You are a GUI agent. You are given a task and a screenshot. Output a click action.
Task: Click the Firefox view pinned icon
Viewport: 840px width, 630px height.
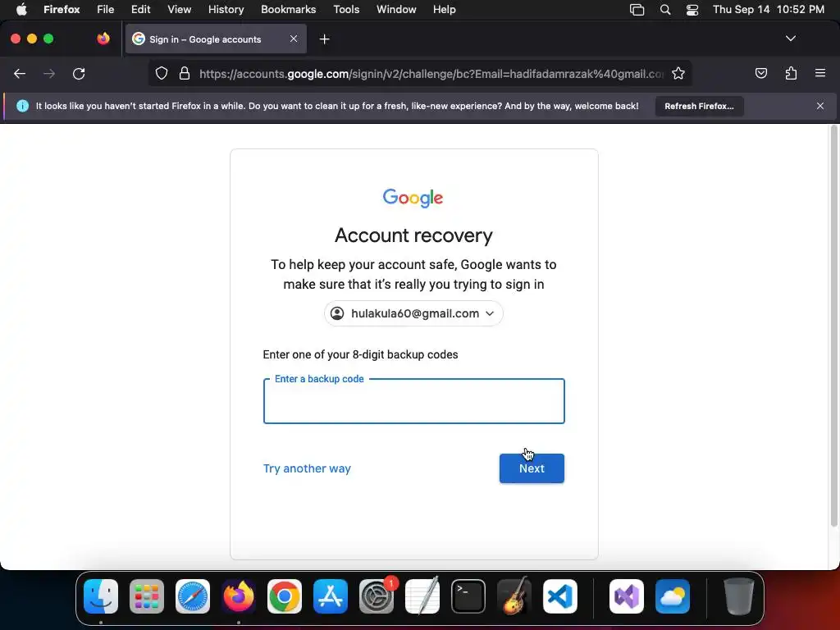pyautogui.click(x=103, y=39)
